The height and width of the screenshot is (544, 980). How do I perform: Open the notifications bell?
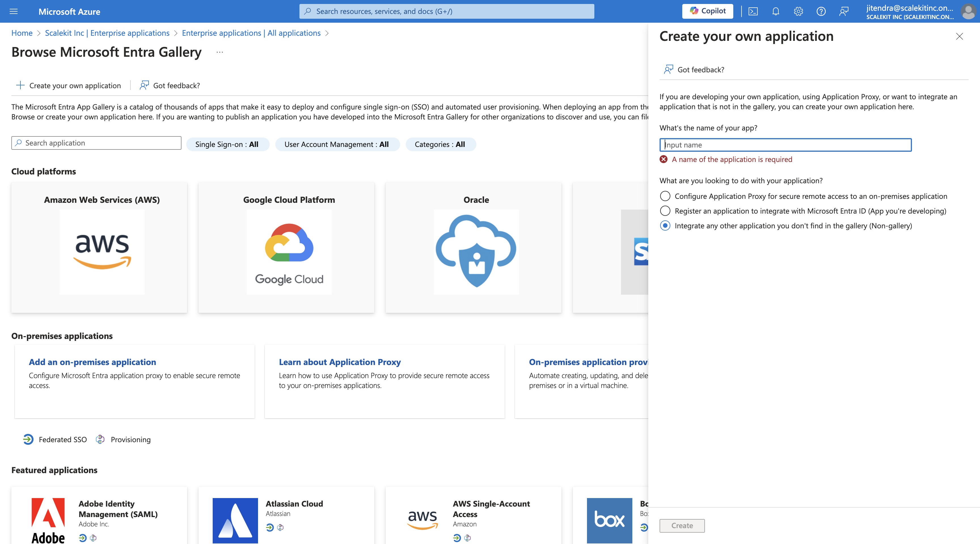(776, 11)
